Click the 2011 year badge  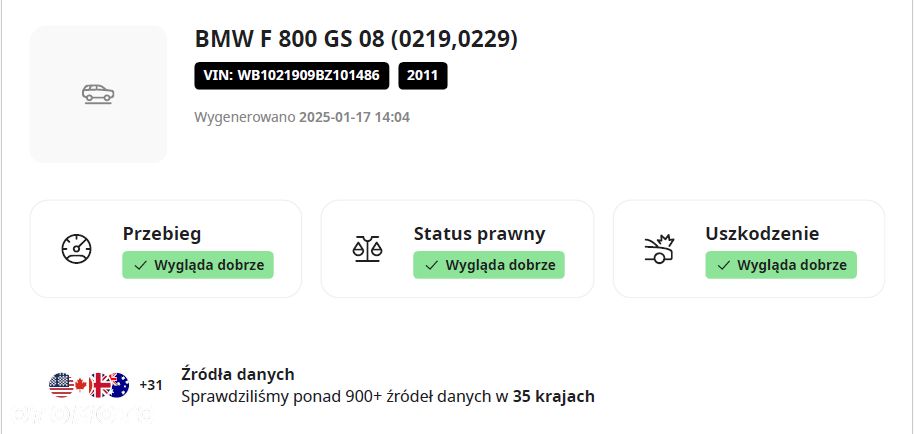pos(423,76)
